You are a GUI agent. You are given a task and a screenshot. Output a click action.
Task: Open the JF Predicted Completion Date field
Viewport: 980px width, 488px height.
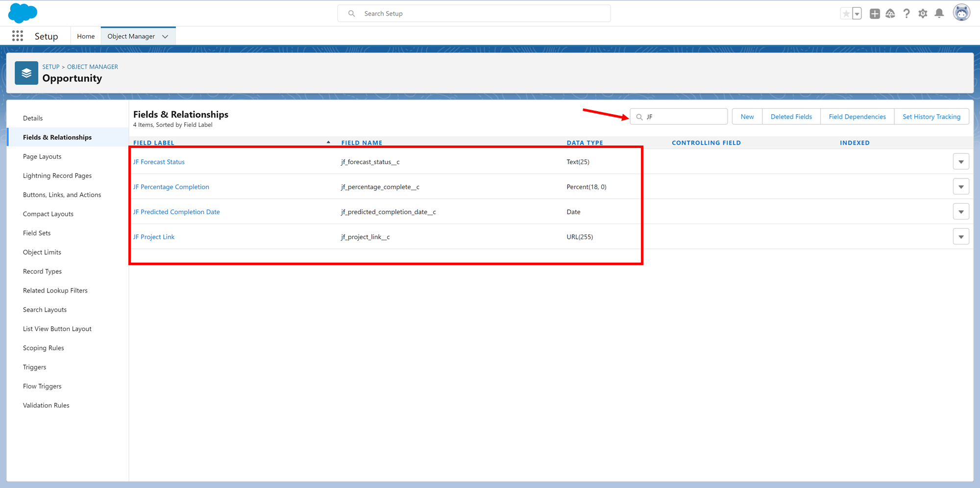tap(176, 212)
